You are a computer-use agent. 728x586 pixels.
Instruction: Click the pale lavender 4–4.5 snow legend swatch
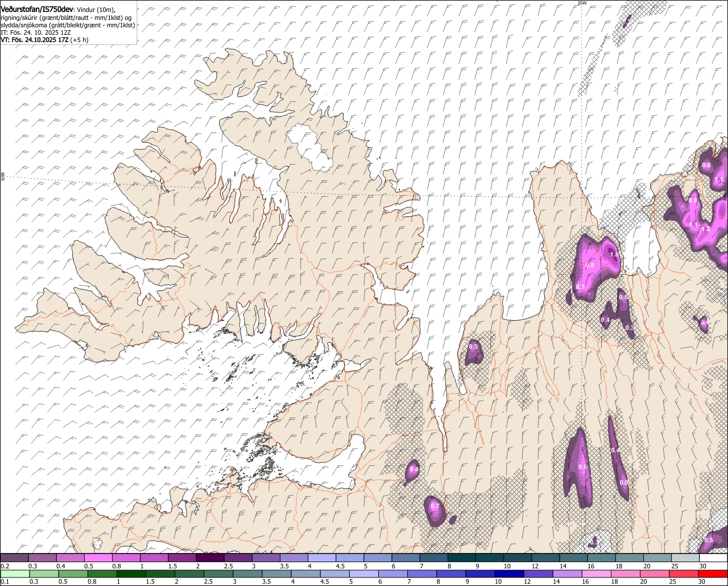322,558
